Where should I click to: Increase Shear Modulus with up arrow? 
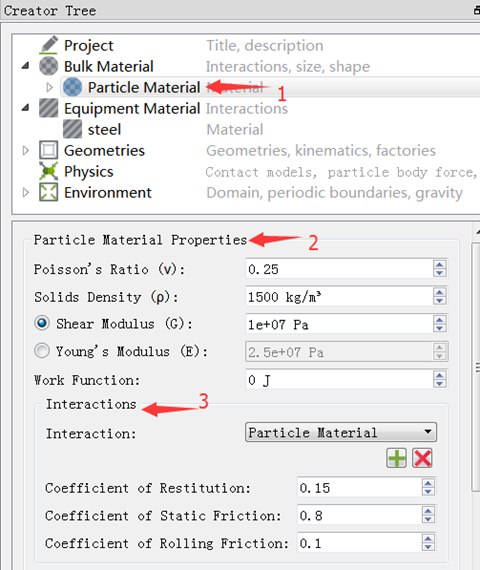pyautogui.click(x=440, y=320)
